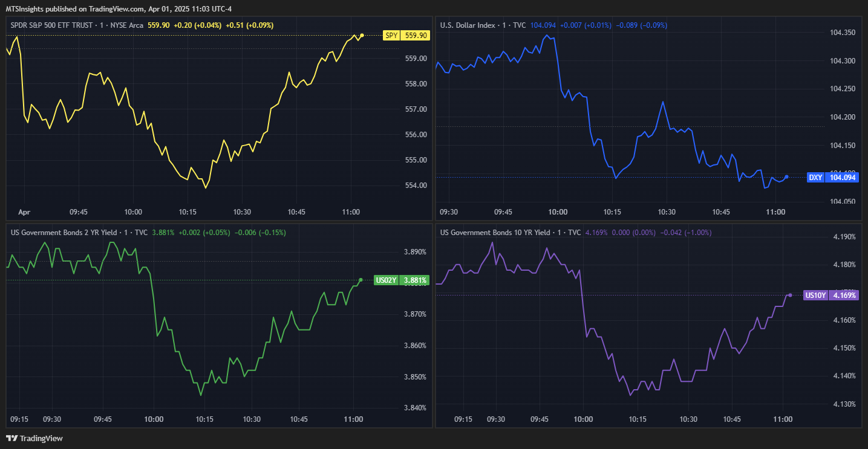
Task: Click the 09:15 time label under the 2 YR Yield chart
Action: pos(19,419)
